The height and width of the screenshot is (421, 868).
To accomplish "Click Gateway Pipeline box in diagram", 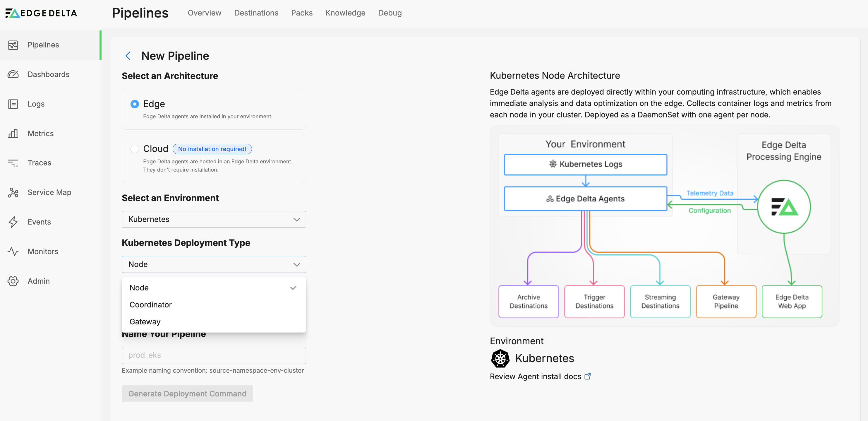I will (x=726, y=301).
